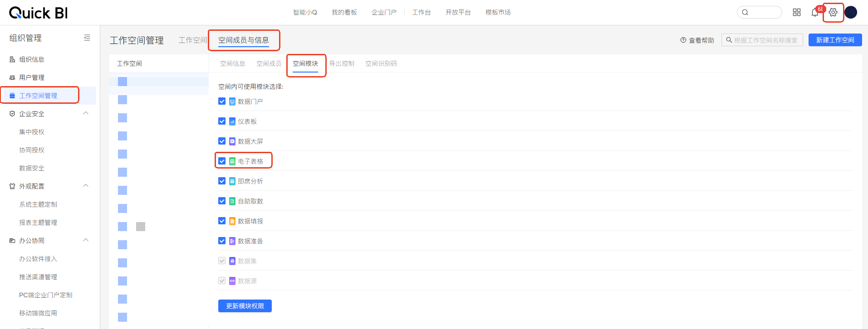868x329 pixels.
Task: Open the 导出控制 tab
Action: tap(341, 63)
